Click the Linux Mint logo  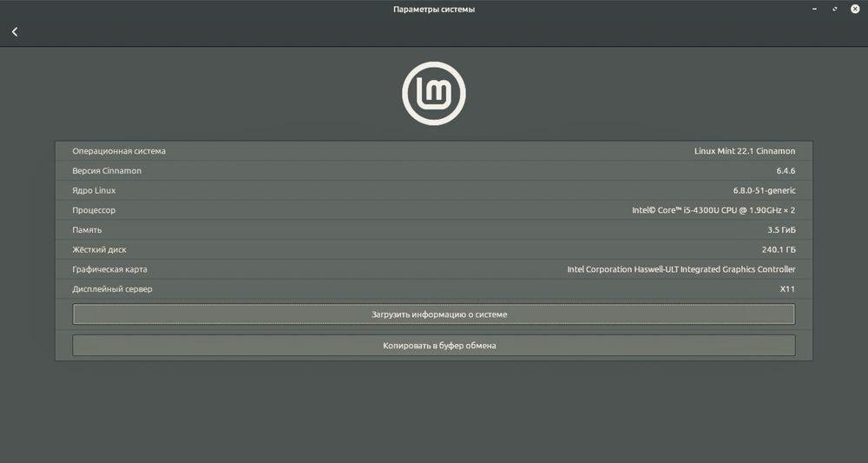[434, 93]
